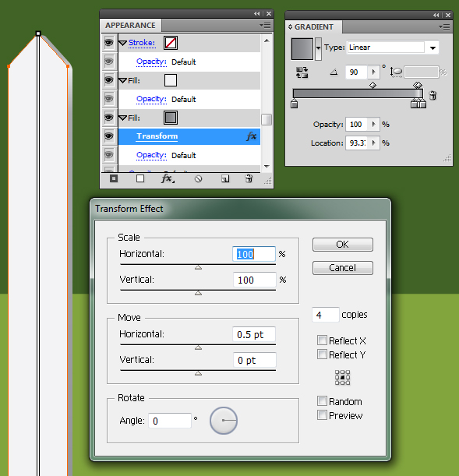Click the Duplicate Selected Item icon
Image resolution: width=459 pixels, height=476 pixels.
click(225, 179)
